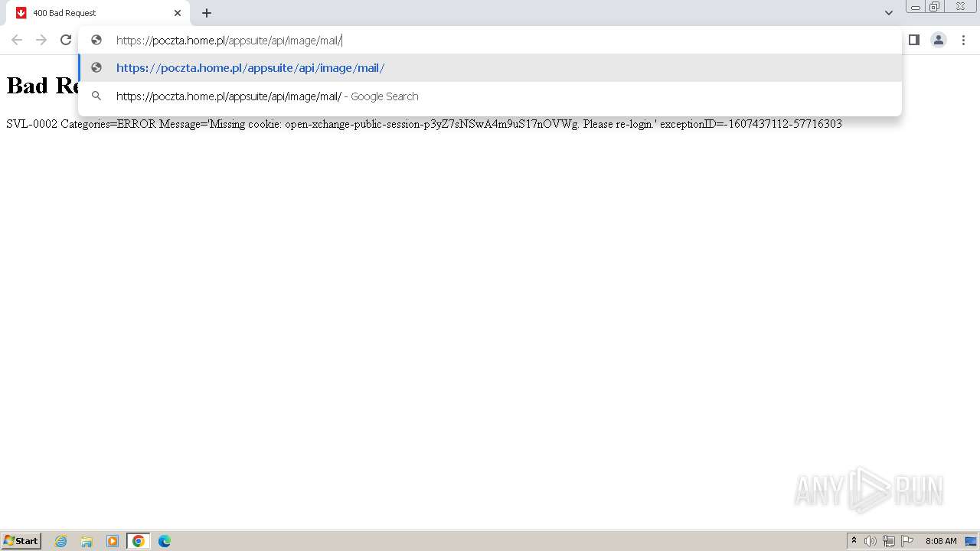Open the Chrome profile menu

coord(939,40)
